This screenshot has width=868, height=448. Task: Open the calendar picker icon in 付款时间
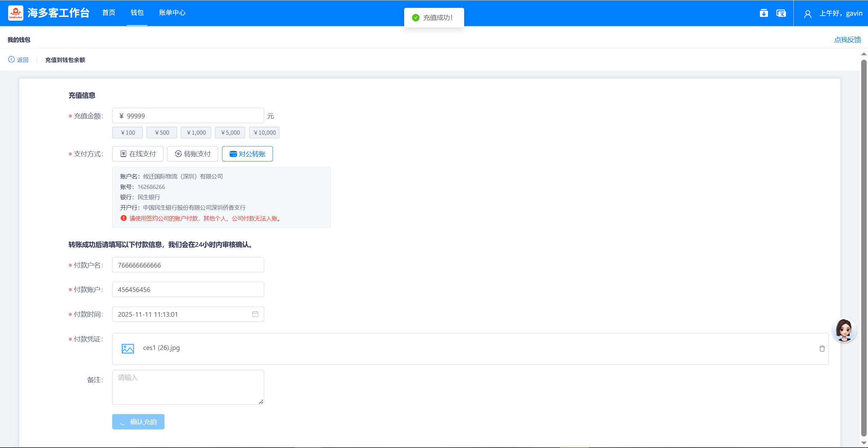coord(255,314)
